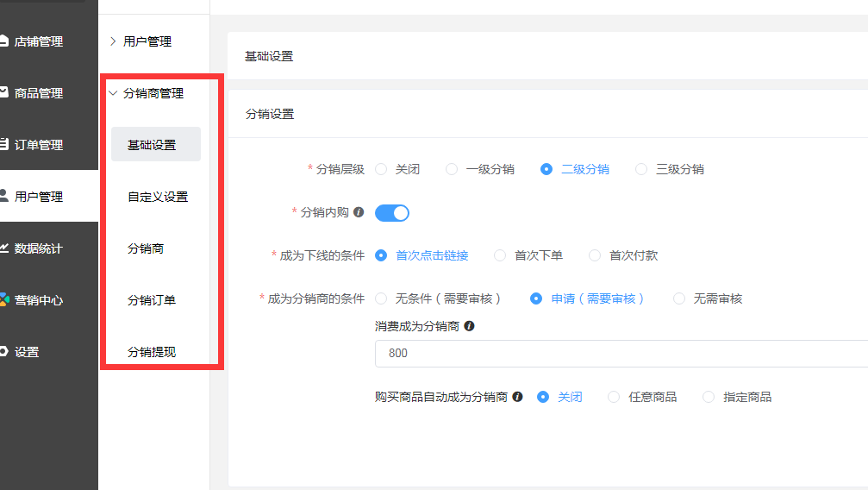Click info icon beside 购买商品自动成为分销商
This screenshot has height=490, width=868.
tap(517, 397)
